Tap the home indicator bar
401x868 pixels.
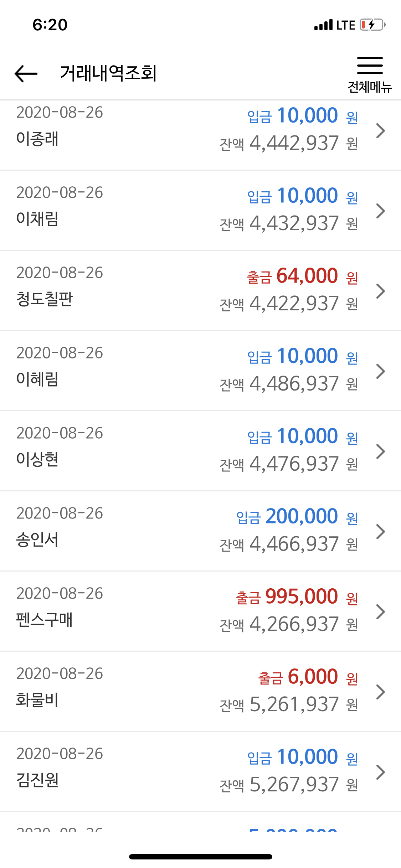pos(201,857)
